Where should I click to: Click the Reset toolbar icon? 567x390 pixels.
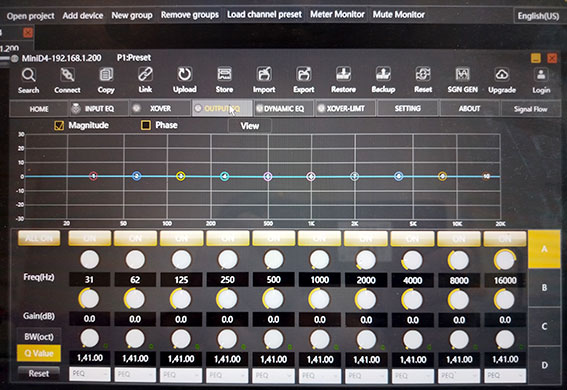423,74
